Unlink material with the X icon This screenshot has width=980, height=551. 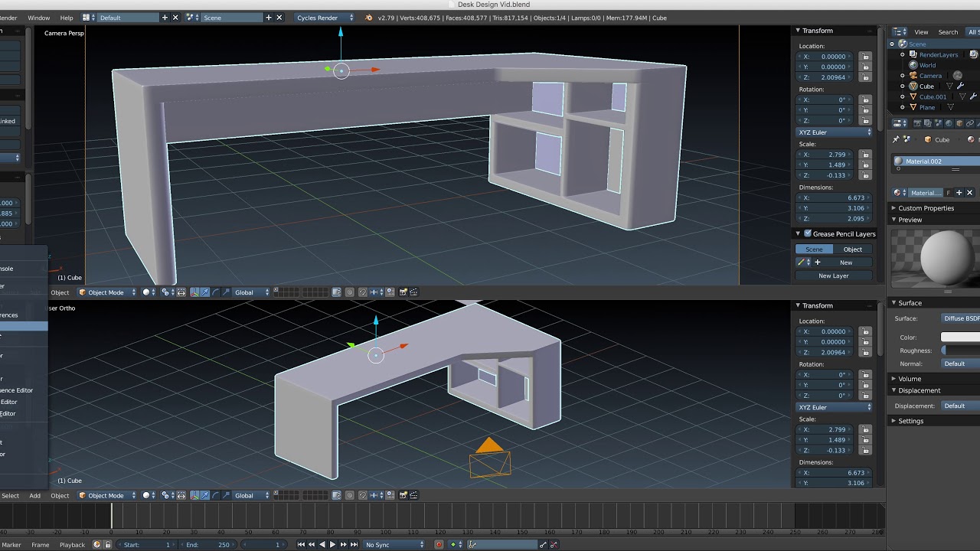969,193
